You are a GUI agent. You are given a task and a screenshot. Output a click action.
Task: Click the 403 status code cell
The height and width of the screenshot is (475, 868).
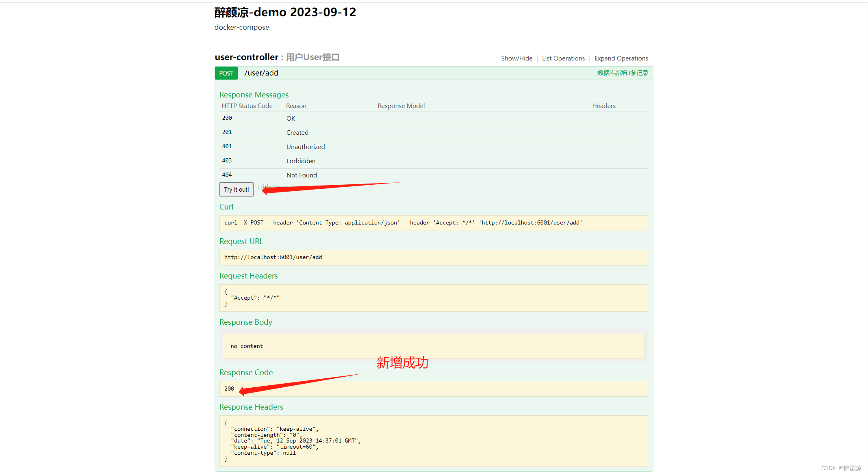pos(227,161)
